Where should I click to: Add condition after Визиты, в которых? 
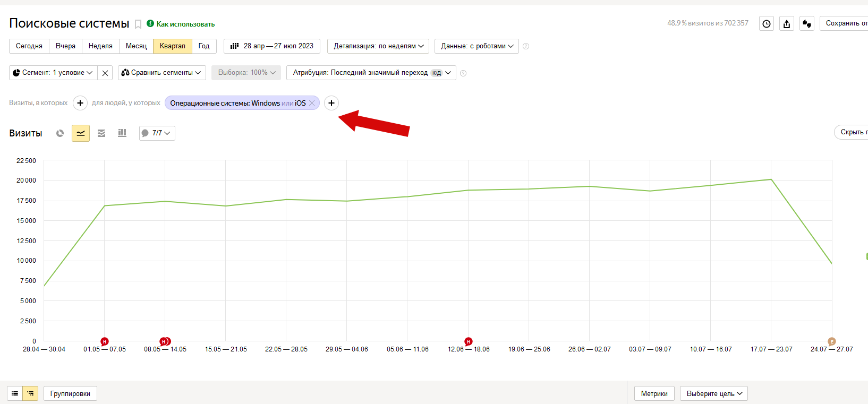(x=80, y=103)
